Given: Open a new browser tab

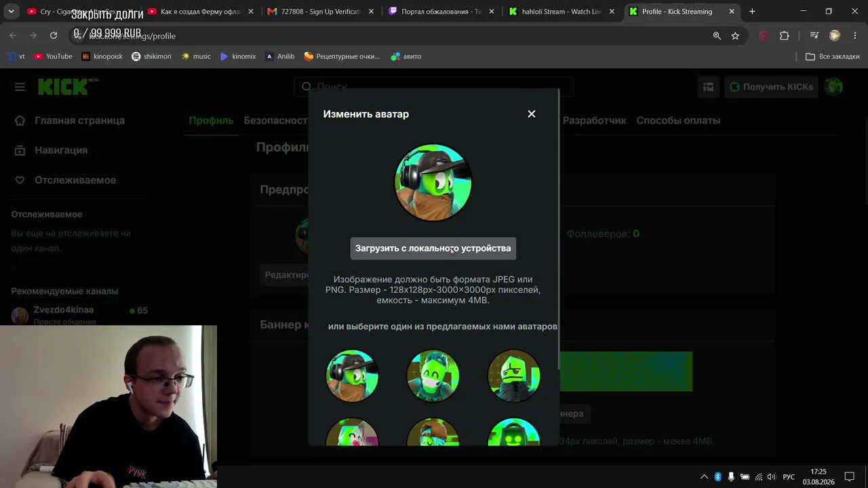Looking at the screenshot, I should (752, 12).
